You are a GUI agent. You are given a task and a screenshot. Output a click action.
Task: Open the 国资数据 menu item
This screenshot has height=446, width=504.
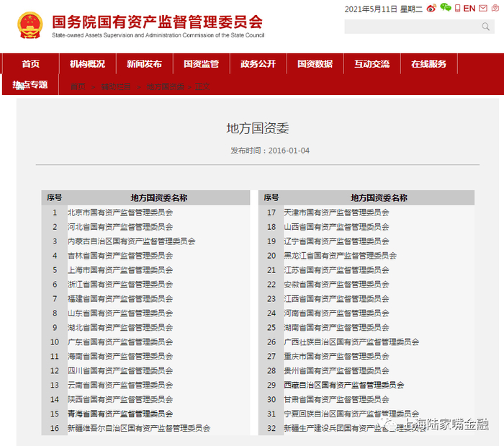tap(315, 63)
